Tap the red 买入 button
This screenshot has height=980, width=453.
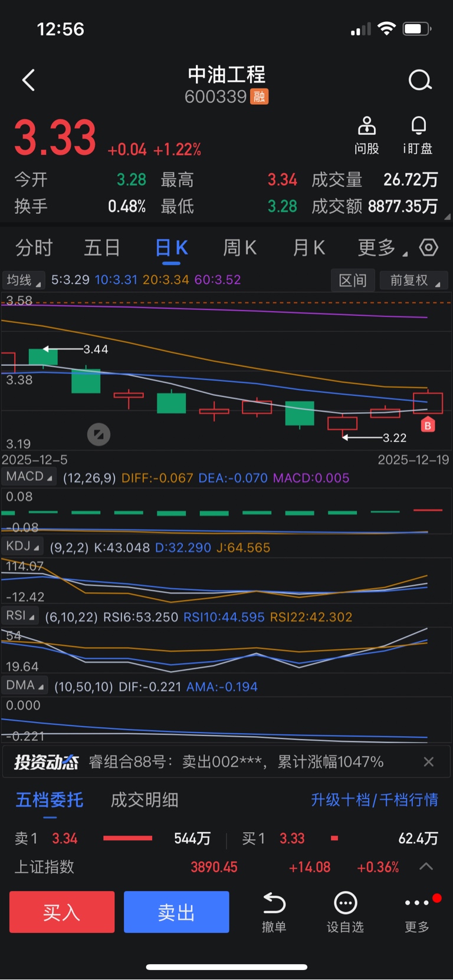[62, 912]
